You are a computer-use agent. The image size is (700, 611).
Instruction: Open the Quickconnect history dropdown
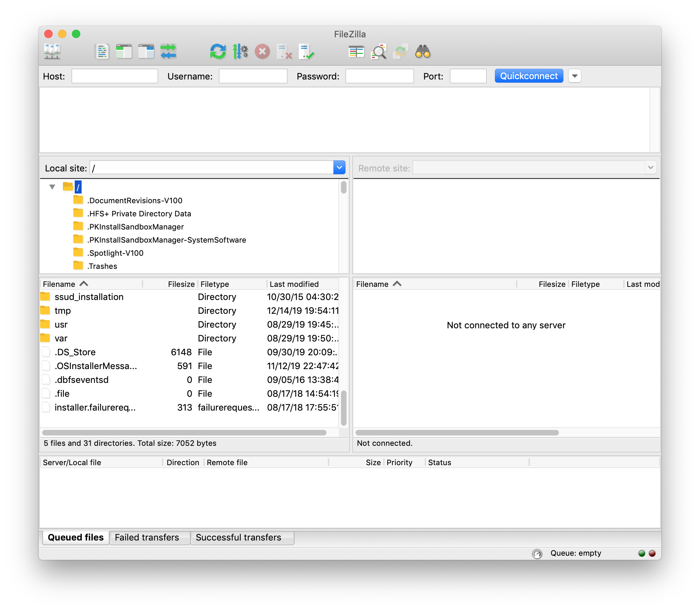pyautogui.click(x=574, y=76)
